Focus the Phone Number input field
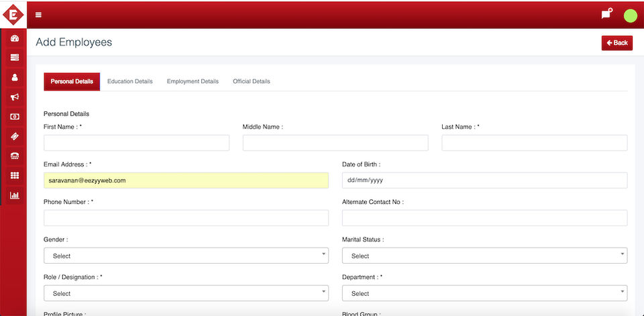Viewport: 644px width, 316px height. pyautogui.click(x=186, y=218)
